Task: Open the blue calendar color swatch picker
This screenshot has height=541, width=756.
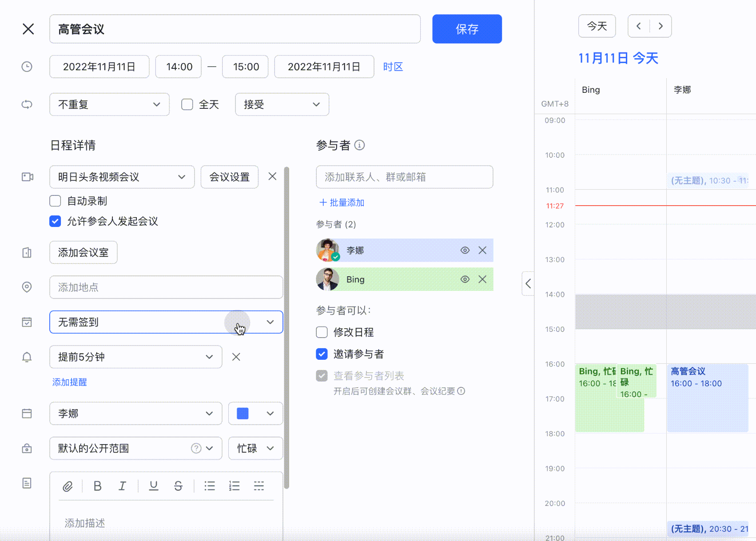Action: 255,414
